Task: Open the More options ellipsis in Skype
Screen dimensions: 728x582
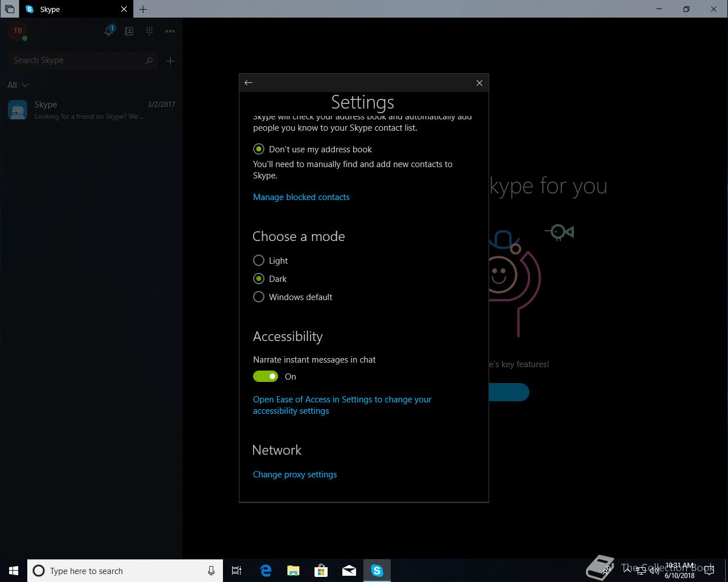Action: (x=170, y=31)
